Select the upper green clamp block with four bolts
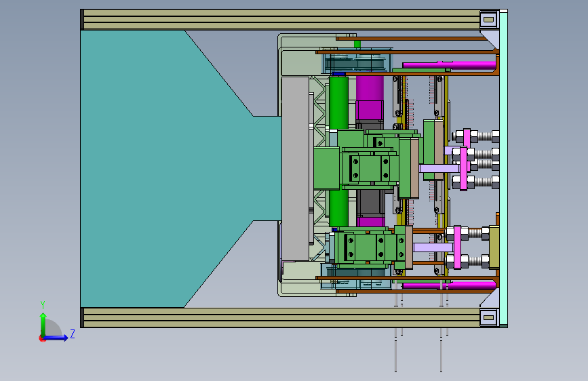The height and width of the screenshot is (381, 588). pos(370,167)
